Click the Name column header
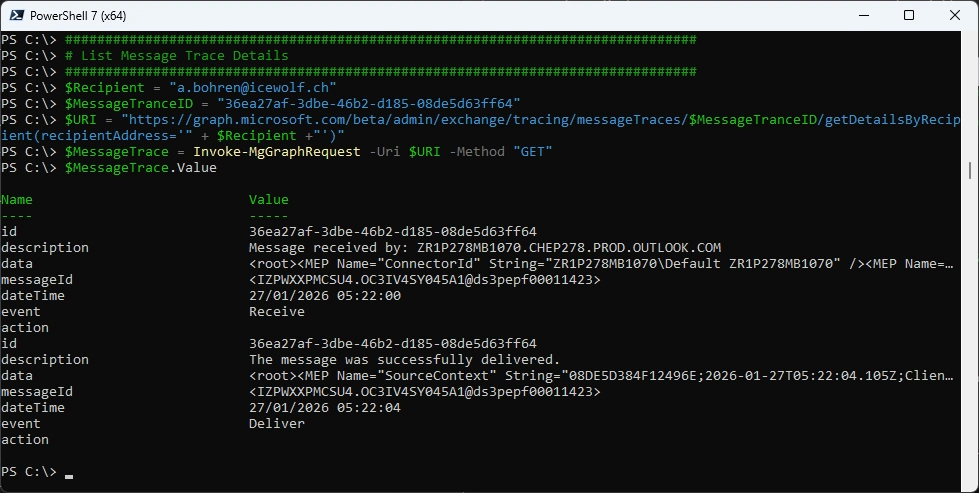This screenshot has height=493, width=979. pos(17,200)
